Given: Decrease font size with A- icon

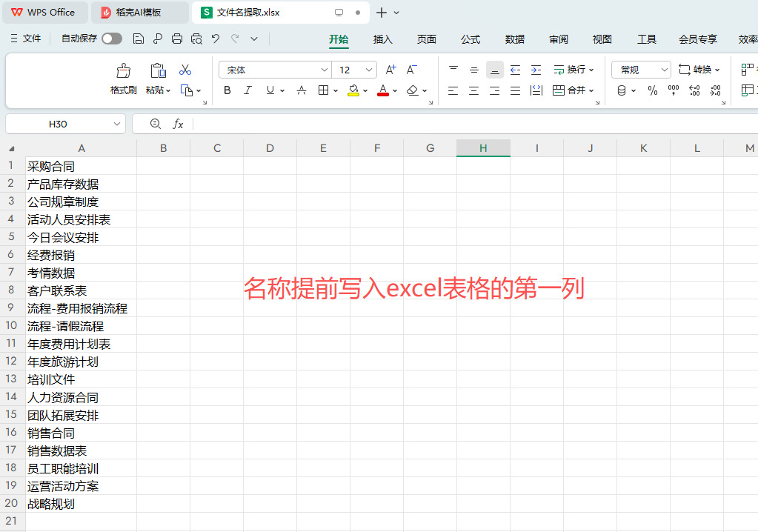Looking at the screenshot, I should [411, 70].
